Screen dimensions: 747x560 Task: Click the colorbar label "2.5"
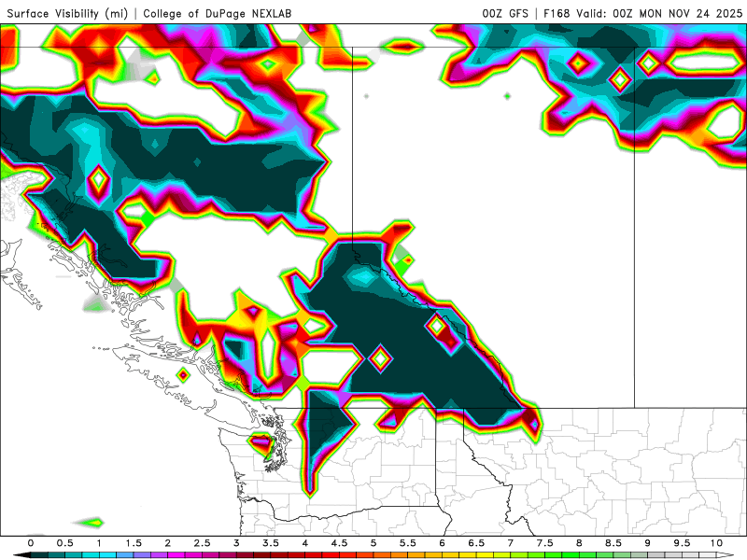point(202,543)
